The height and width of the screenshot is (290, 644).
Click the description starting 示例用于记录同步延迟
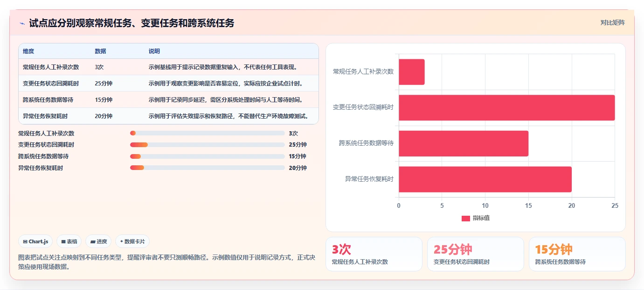coord(226,100)
